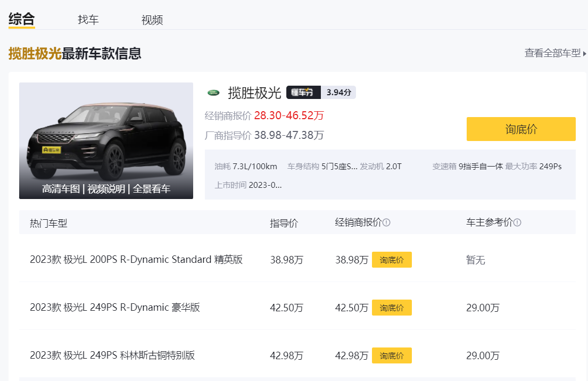
Task: Click the info icon beside 车主参考价 header
Action: 517,222
